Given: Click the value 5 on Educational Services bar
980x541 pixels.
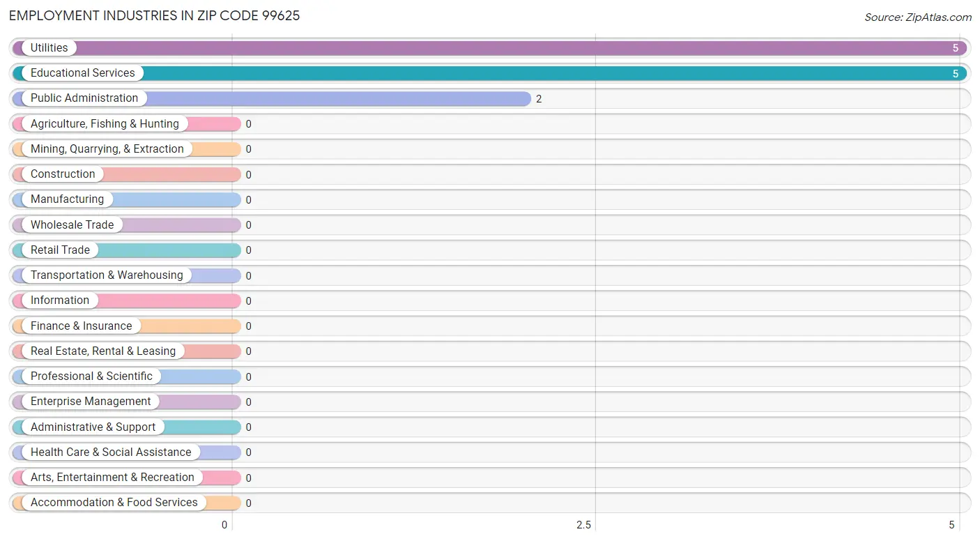Looking at the screenshot, I should [956, 73].
